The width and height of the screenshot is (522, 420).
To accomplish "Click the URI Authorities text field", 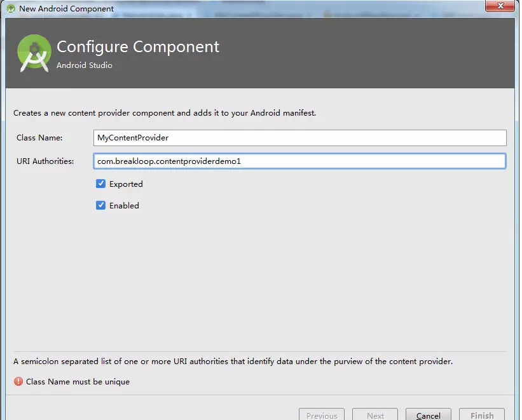I will pyautogui.click(x=299, y=161).
